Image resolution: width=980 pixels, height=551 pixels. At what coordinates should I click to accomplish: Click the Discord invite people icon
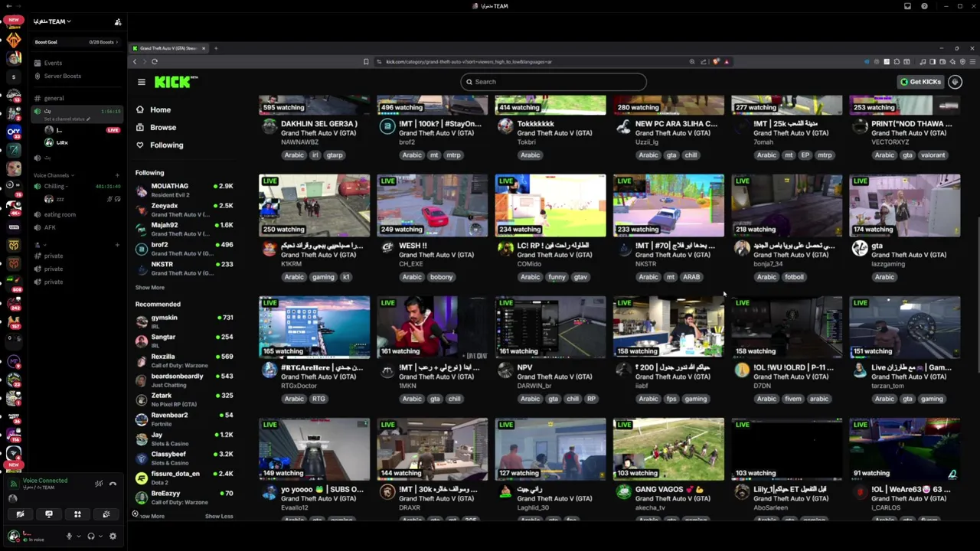(x=118, y=22)
